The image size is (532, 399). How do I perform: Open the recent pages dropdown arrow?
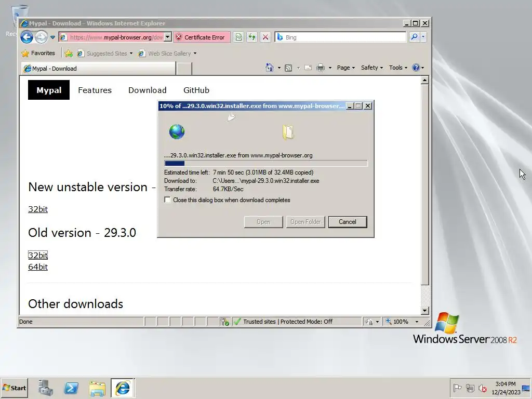pyautogui.click(x=52, y=37)
